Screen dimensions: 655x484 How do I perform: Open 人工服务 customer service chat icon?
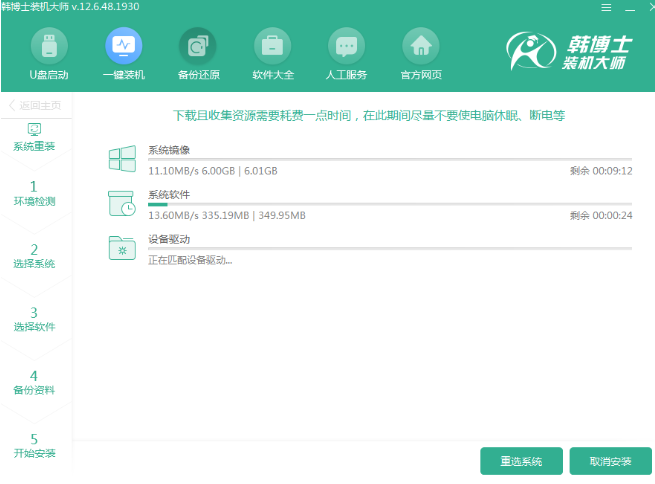click(346, 47)
